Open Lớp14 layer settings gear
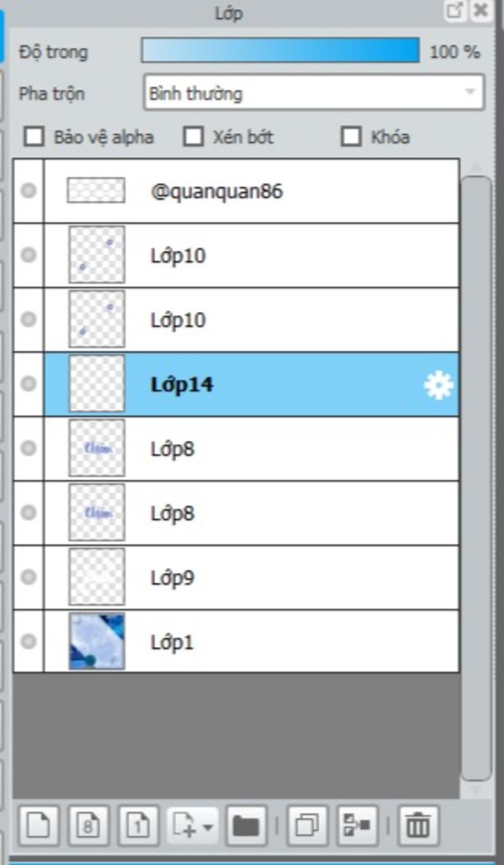The height and width of the screenshot is (865, 504). coord(439,385)
